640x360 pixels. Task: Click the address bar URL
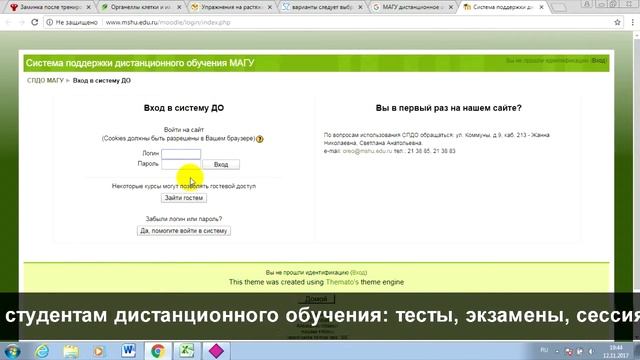tap(168, 22)
